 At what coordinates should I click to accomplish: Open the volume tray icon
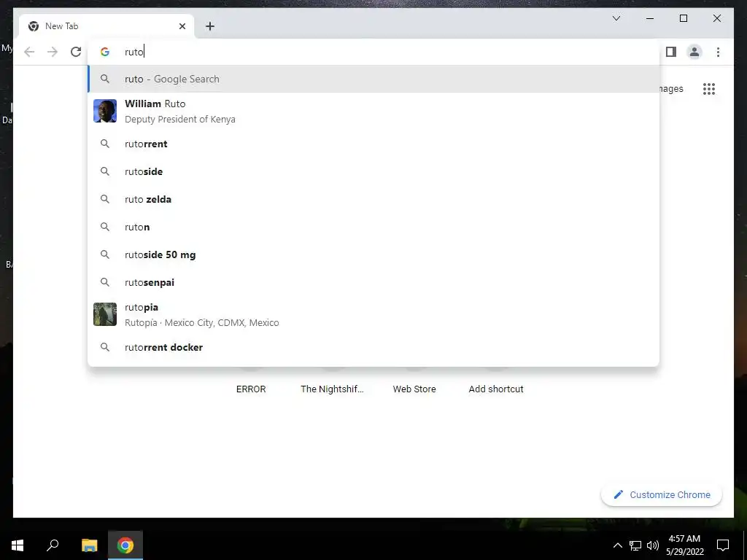653,545
